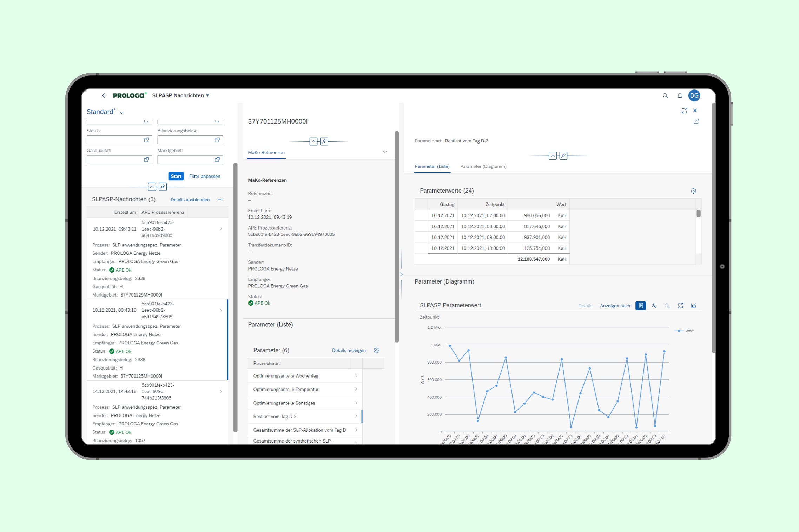Expand SLPASP Nachrichten title menu
Viewport: 799px width, 532px height.
click(x=207, y=95)
